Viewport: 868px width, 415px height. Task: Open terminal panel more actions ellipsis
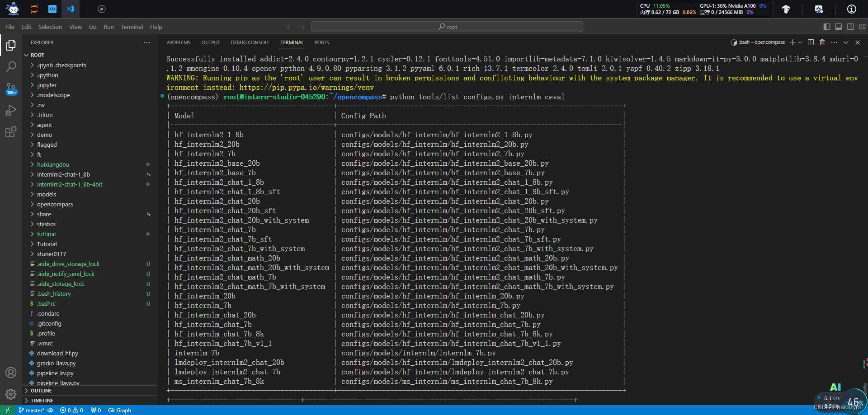[834, 42]
